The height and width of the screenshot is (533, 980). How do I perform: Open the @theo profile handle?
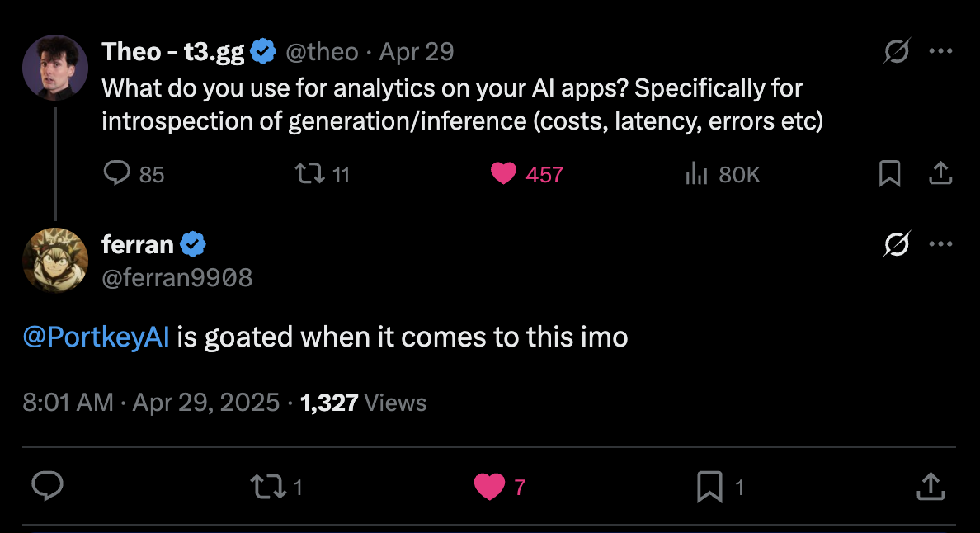[x=322, y=52]
